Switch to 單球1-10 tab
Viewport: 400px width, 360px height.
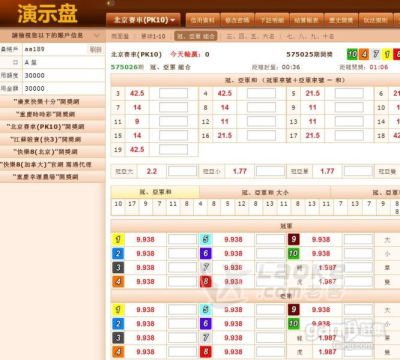(153, 36)
